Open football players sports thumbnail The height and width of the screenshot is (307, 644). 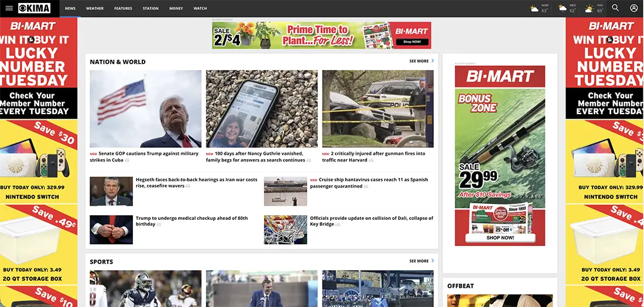tap(146, 288)
